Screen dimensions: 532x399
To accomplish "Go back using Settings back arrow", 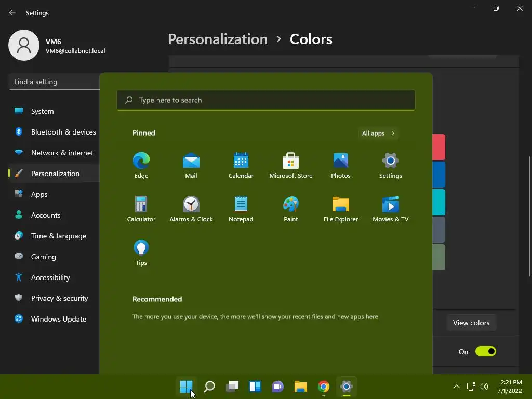I will pyautogui.click(x=12, y=12).
